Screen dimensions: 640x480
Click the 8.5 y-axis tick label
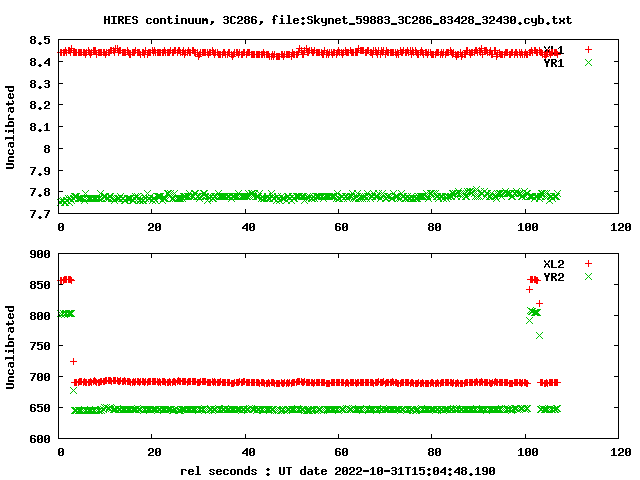(x=40, y=40)
